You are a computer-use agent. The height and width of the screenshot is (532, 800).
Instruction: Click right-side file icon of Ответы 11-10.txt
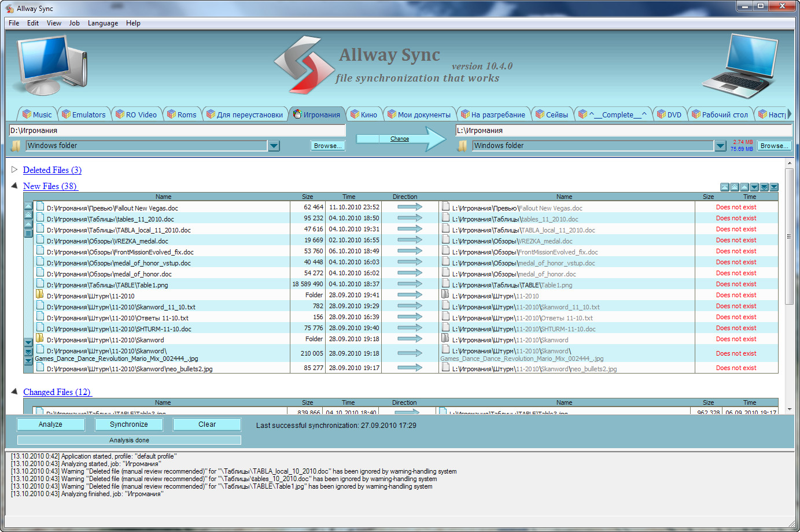445,316
